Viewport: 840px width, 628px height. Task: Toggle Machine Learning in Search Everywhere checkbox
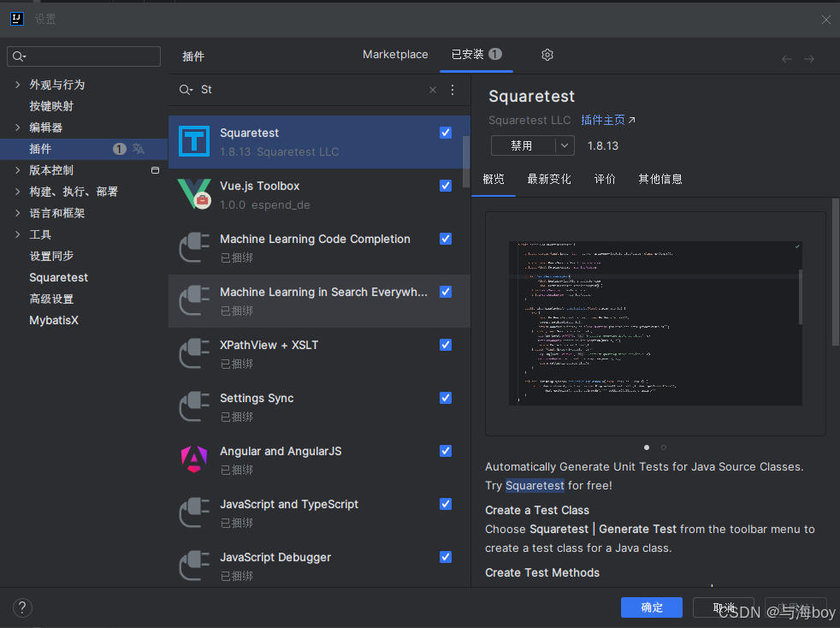446,292
